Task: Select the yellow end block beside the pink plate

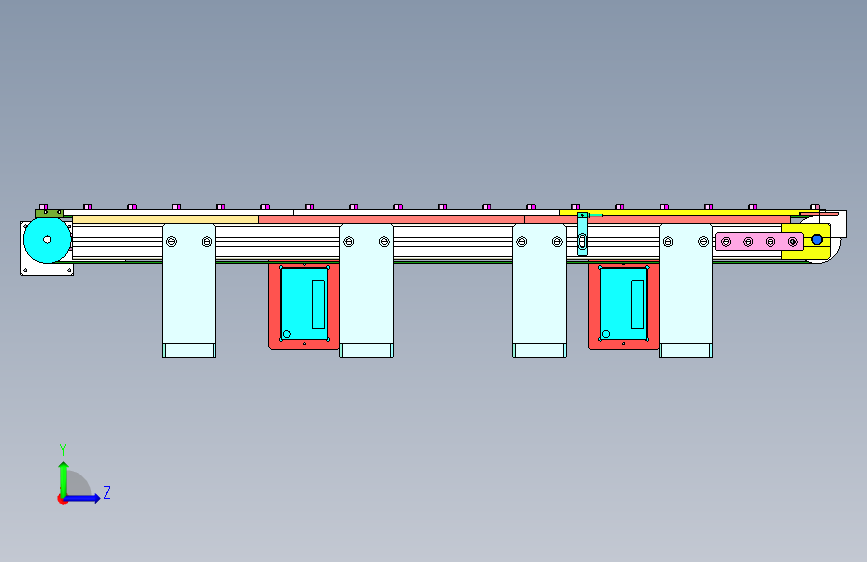Action: (x=806, y=242)
